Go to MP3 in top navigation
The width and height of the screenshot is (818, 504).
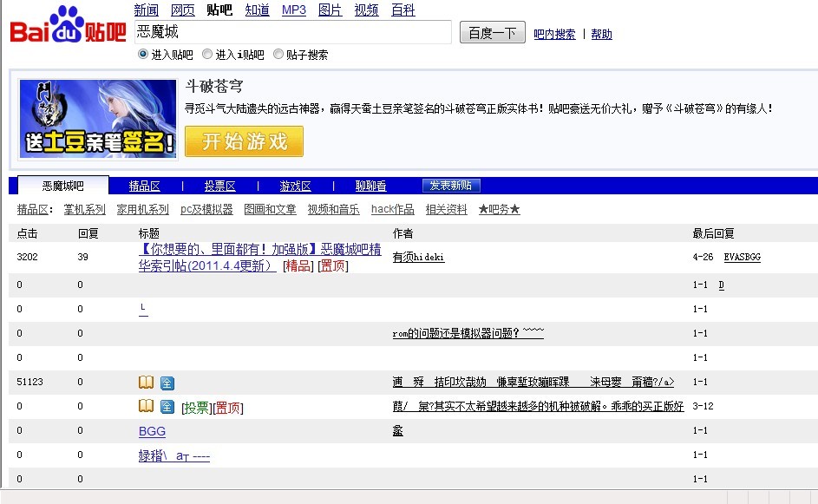(294, 10)
